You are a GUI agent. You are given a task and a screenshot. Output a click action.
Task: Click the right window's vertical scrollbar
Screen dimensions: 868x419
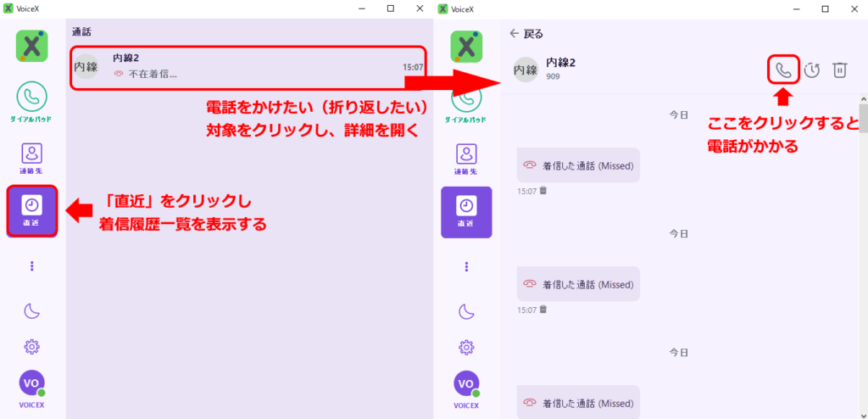click(x=863, y=119)
